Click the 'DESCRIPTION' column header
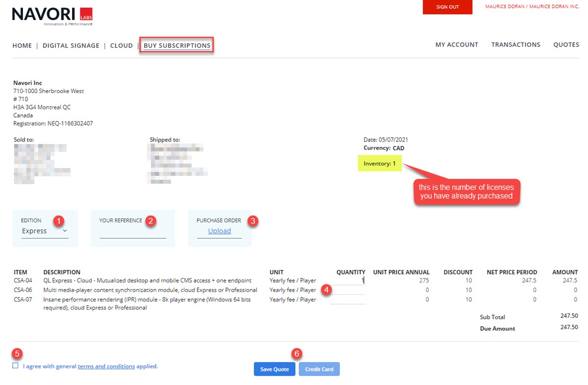588x385 pixels. point(62,272)
